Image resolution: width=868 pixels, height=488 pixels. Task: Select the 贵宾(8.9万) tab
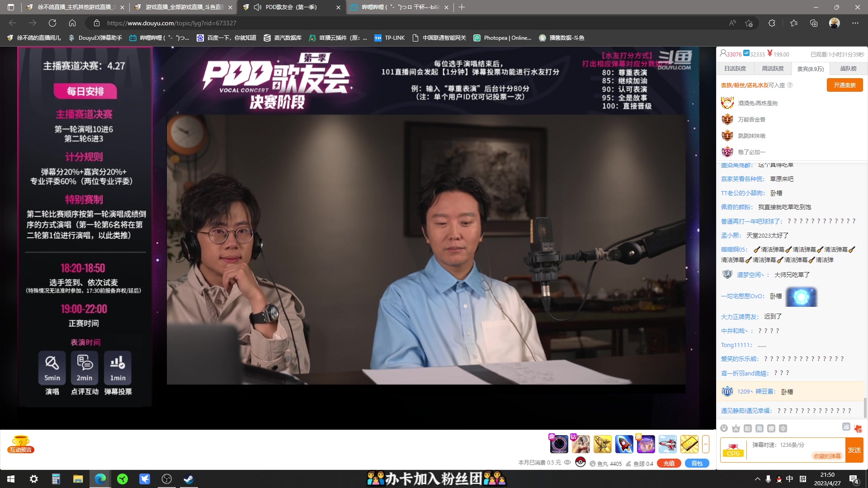[810, 69]
